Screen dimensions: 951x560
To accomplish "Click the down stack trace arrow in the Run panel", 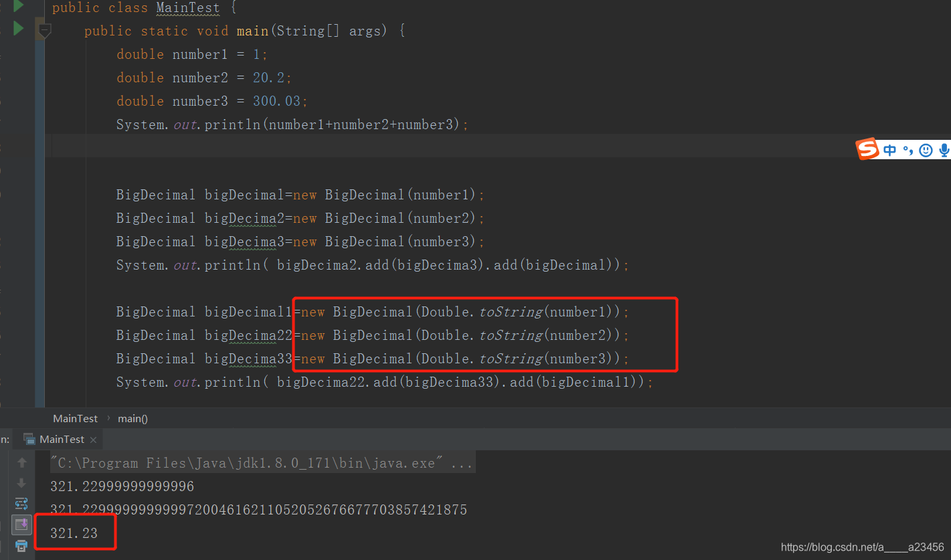I will 21,482.
